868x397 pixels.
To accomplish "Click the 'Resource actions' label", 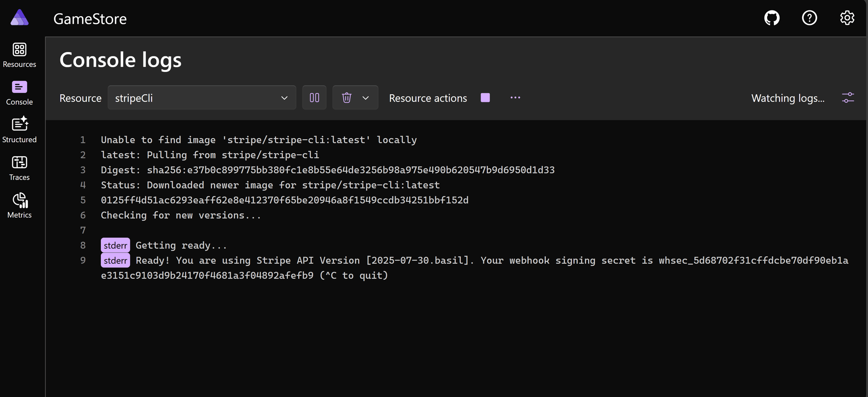I will click(x=428, y=98).
